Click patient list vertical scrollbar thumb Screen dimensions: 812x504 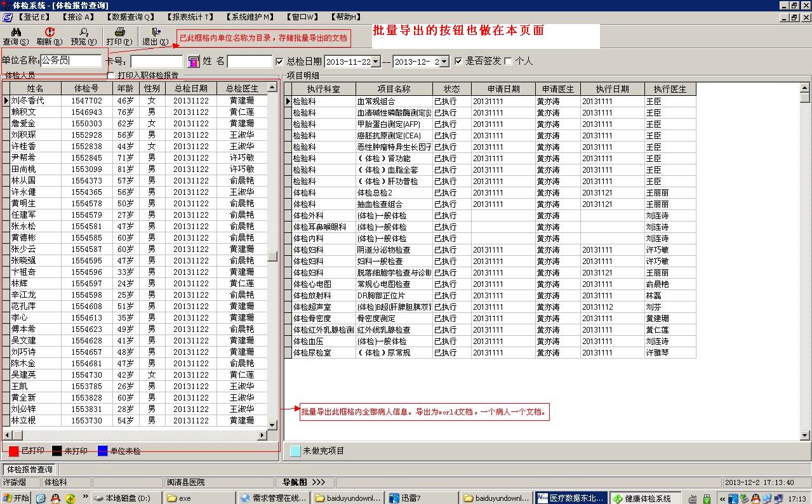point(272,256)
